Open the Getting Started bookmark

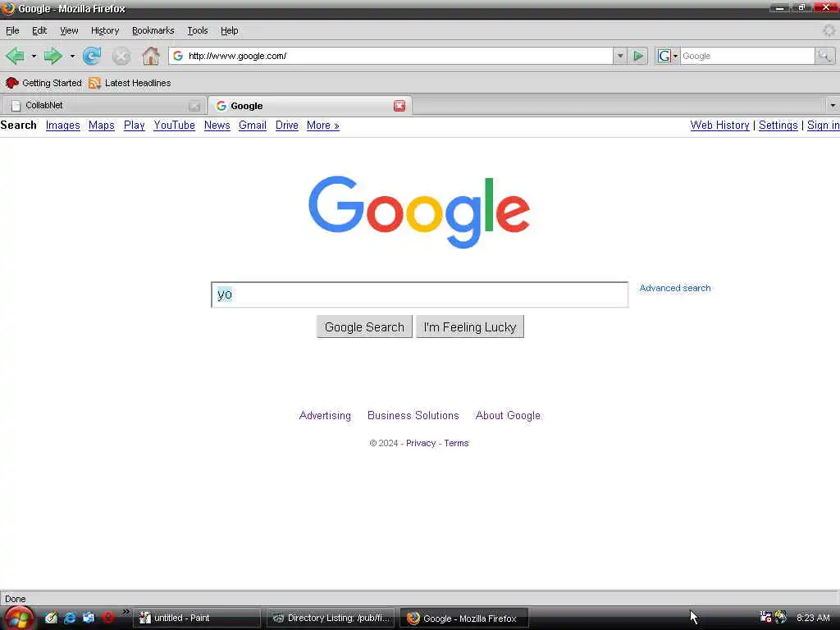[43, 83]
